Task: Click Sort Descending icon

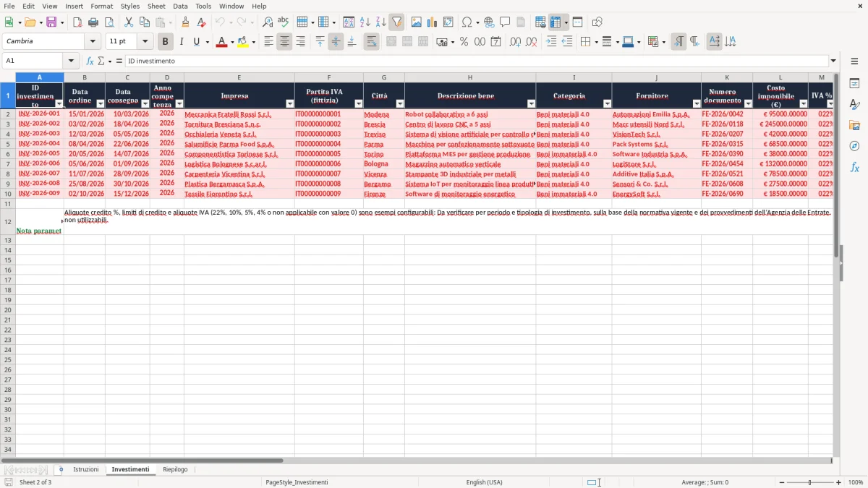Action: click(381, 22)
